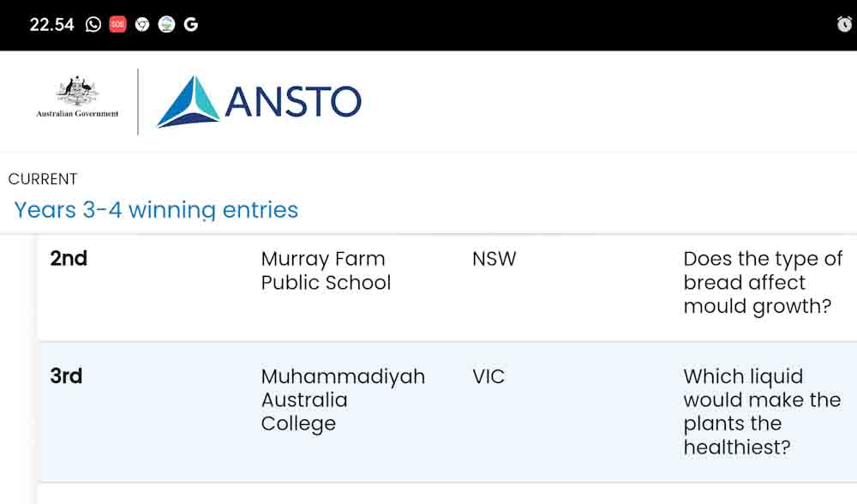Screen dimensions: 857x504
Task: Tap the Chrome notification icon
Action: coord(142,25)
